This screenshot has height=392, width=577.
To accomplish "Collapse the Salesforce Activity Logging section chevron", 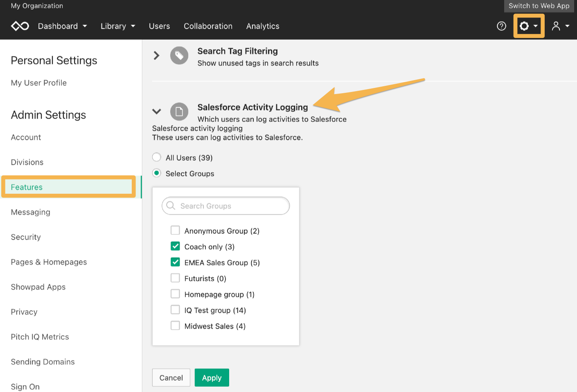I will tap(156, 111).
